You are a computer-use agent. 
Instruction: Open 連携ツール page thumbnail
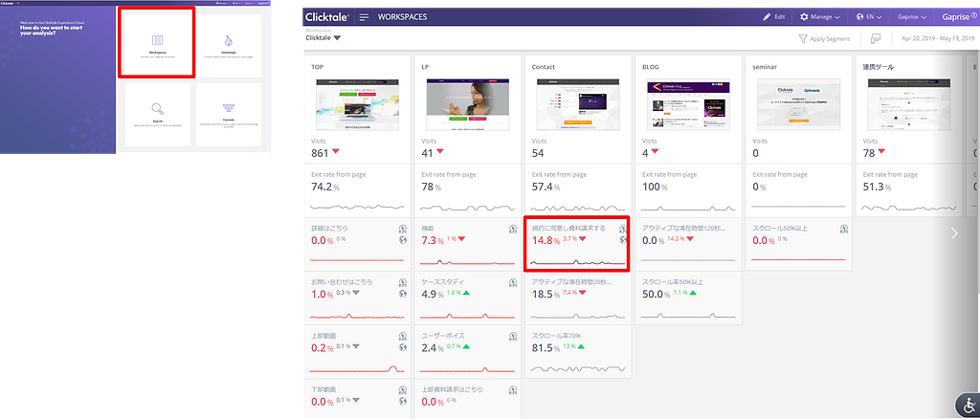click(x=908, y=103)
